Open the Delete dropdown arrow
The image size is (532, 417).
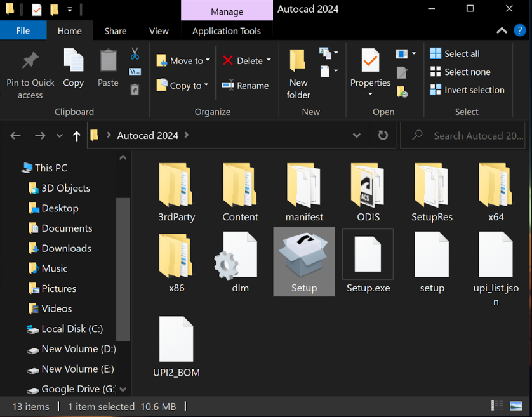[269, 60]
